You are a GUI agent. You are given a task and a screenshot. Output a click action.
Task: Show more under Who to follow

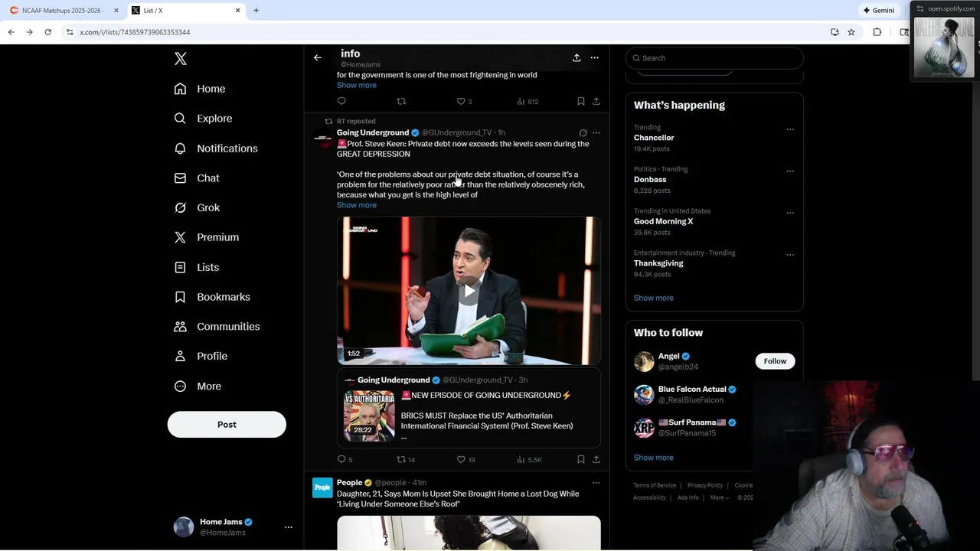[x=654, y=458]
